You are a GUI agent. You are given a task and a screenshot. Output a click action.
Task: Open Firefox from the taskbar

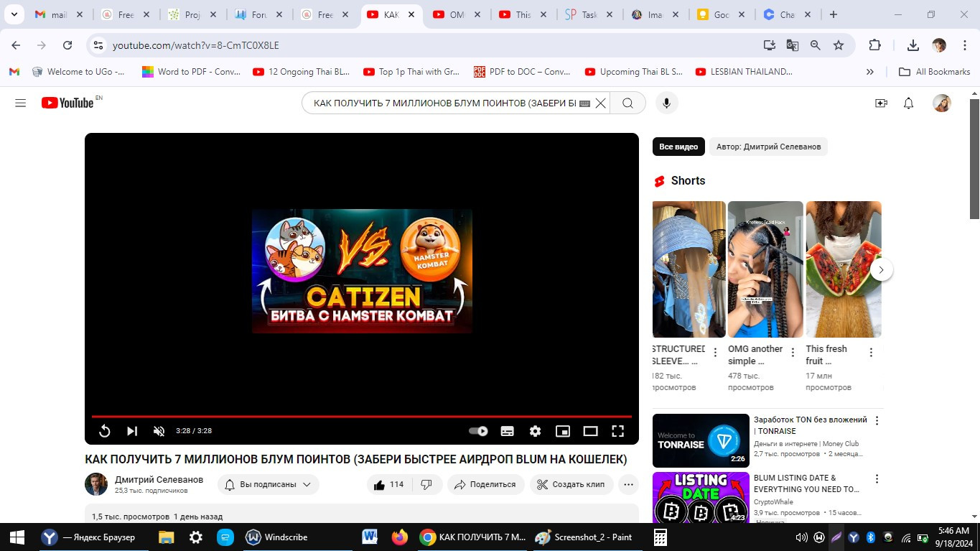pyautogui.click(x=400, y=537)
